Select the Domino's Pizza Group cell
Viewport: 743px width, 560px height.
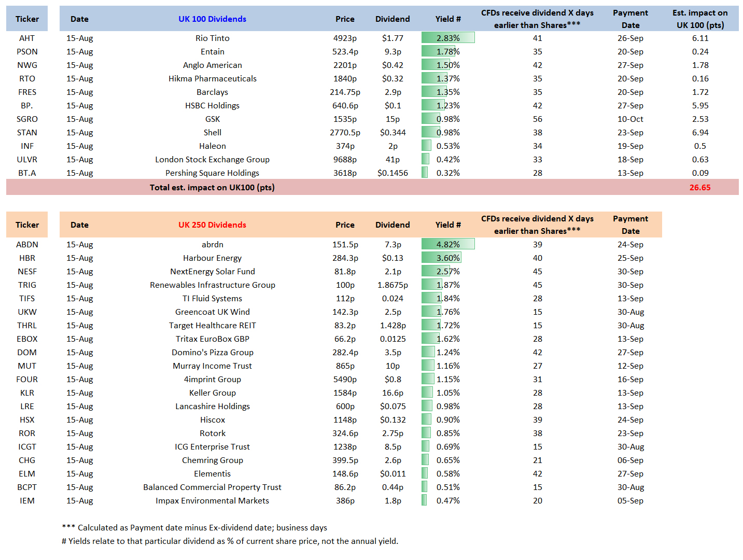click(212, 353)
